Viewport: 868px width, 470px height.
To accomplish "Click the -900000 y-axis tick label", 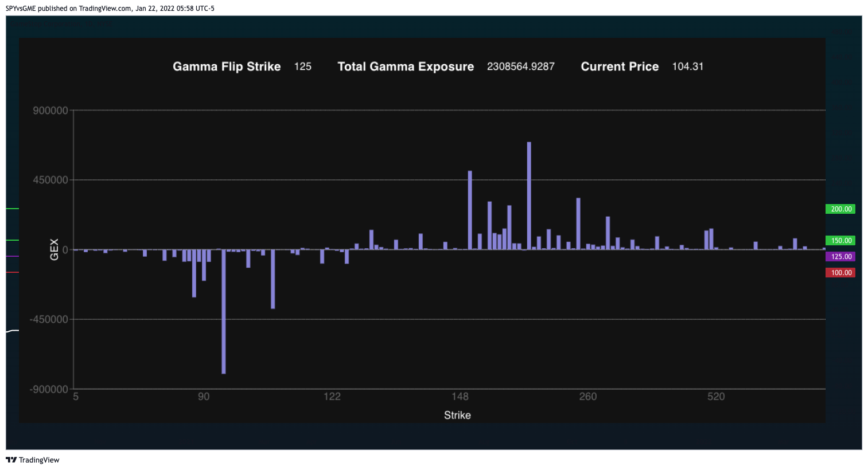I will 49,389.
